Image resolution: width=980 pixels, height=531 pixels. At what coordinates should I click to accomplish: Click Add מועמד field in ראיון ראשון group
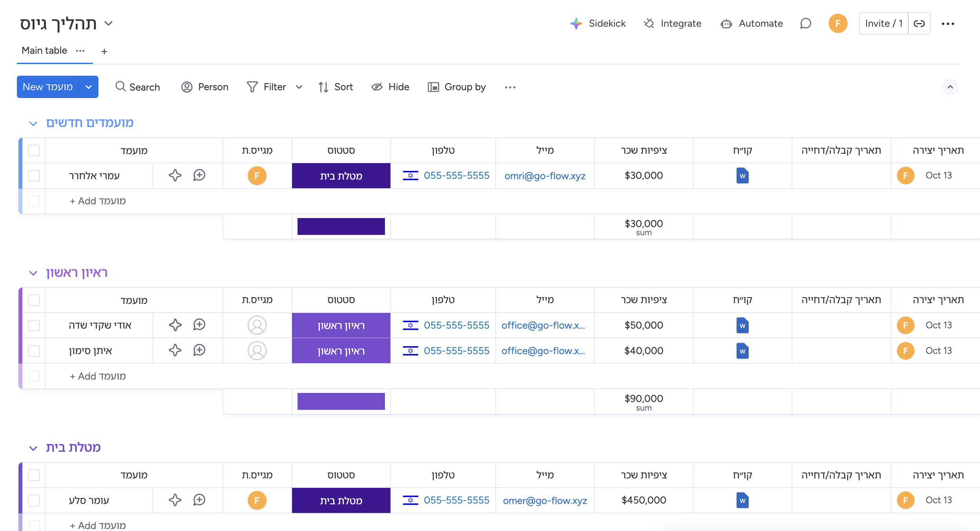[x=98, y=376]
